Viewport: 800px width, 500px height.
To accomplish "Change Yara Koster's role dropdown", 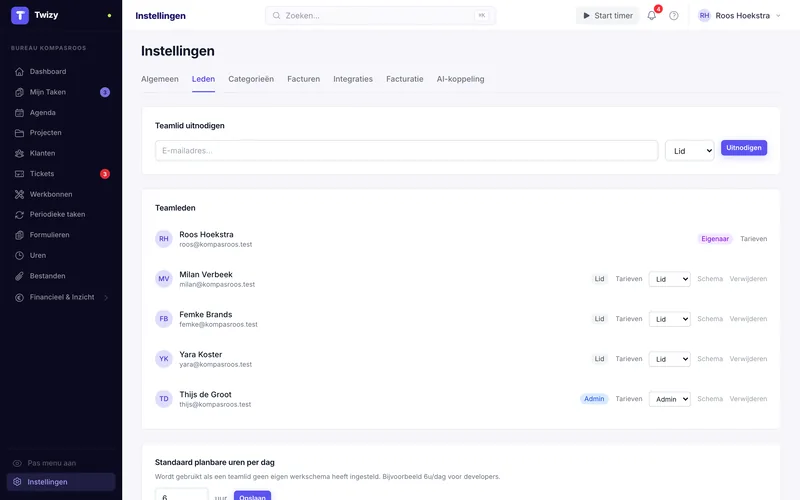I will [x=669, y=359].
